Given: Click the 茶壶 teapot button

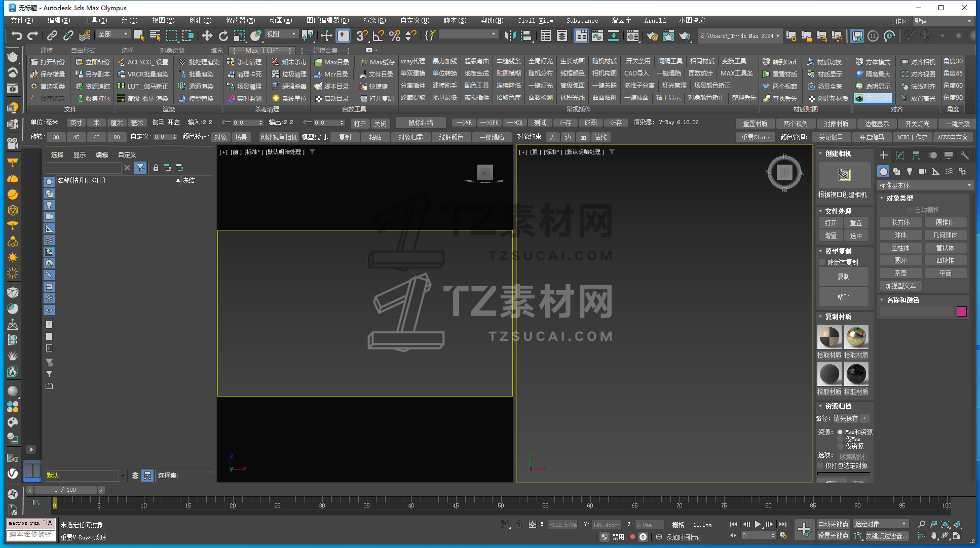Looking at the screenshot, I should (900, 273).
